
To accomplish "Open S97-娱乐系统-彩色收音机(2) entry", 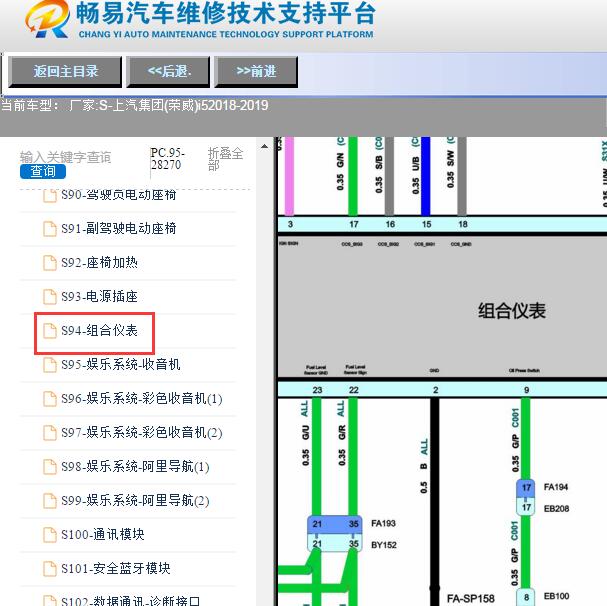I will tap(141, 433).
